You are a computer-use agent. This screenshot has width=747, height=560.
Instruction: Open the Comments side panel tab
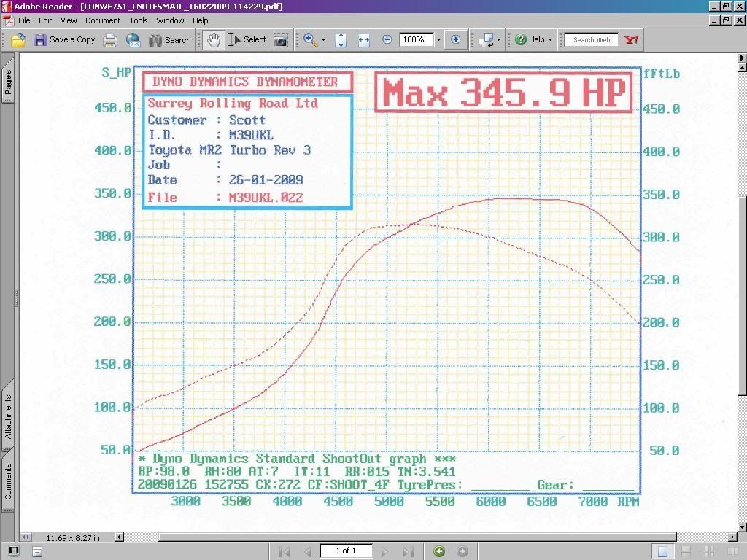coord(8,481)
